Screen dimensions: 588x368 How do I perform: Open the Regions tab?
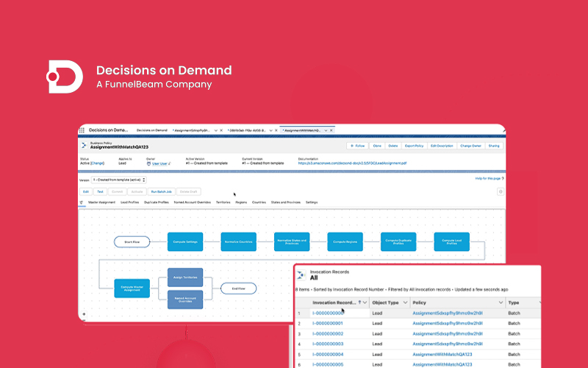click(x=241, y=202)
